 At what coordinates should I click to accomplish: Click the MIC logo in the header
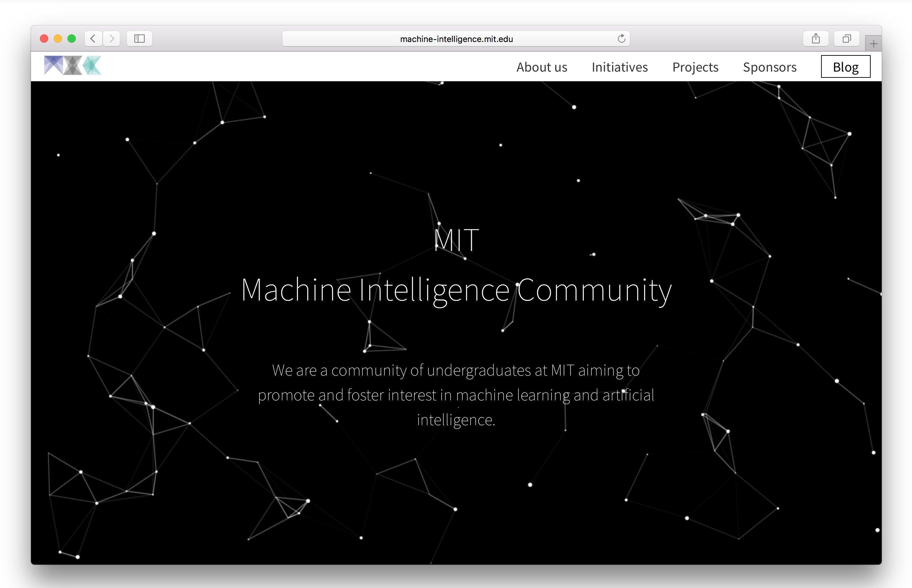[x=73, y=65]
